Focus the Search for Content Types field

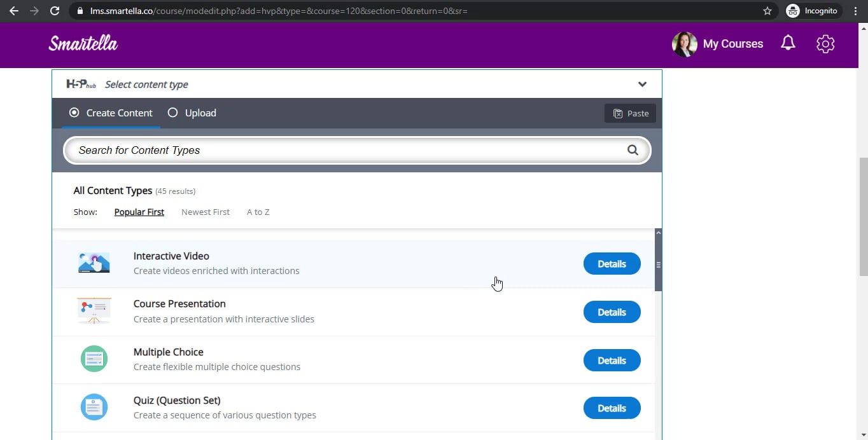coord(357,150)
